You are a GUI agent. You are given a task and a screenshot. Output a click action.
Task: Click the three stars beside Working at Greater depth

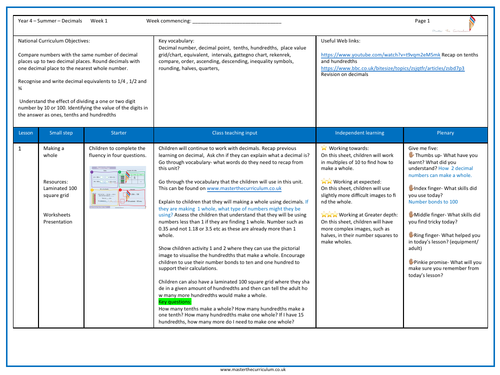coord(329,215)
